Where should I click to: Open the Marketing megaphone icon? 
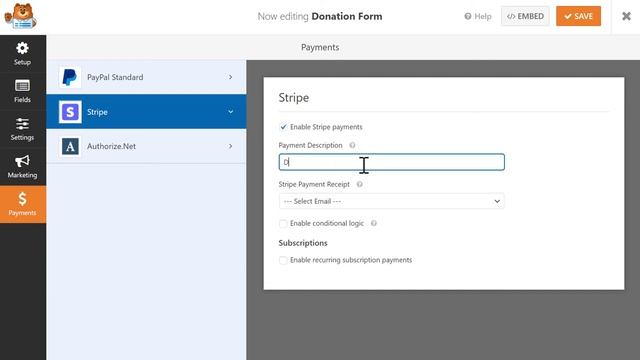[22, 161]
